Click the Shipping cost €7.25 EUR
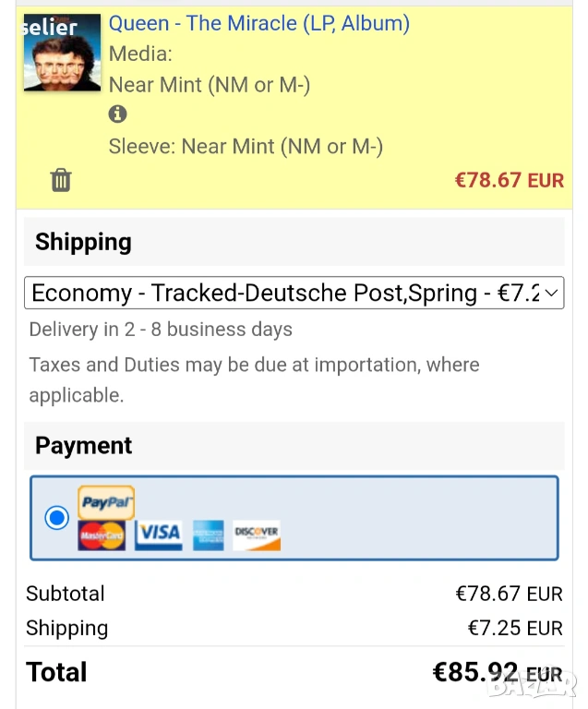The width and height of the screenshot is (588, 709). coord(514,629)
